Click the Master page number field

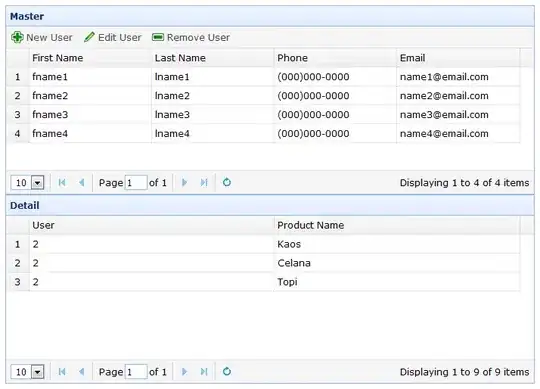[136, 183]
